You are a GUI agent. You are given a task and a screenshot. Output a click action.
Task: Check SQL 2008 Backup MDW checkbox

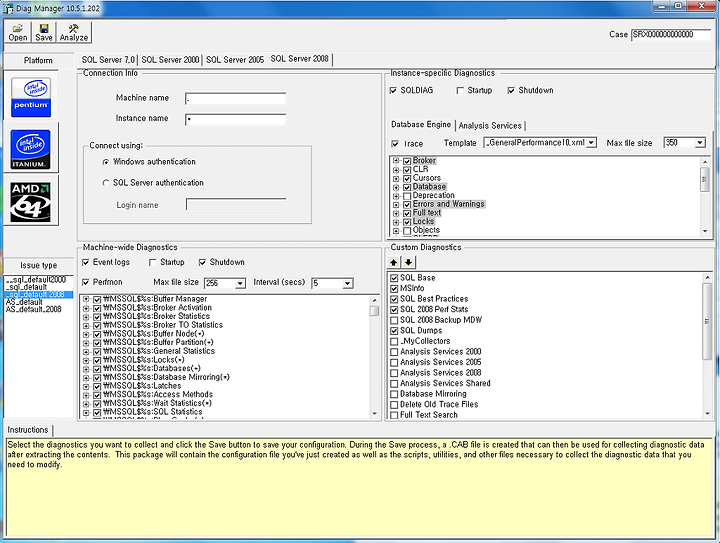[394, 320]
